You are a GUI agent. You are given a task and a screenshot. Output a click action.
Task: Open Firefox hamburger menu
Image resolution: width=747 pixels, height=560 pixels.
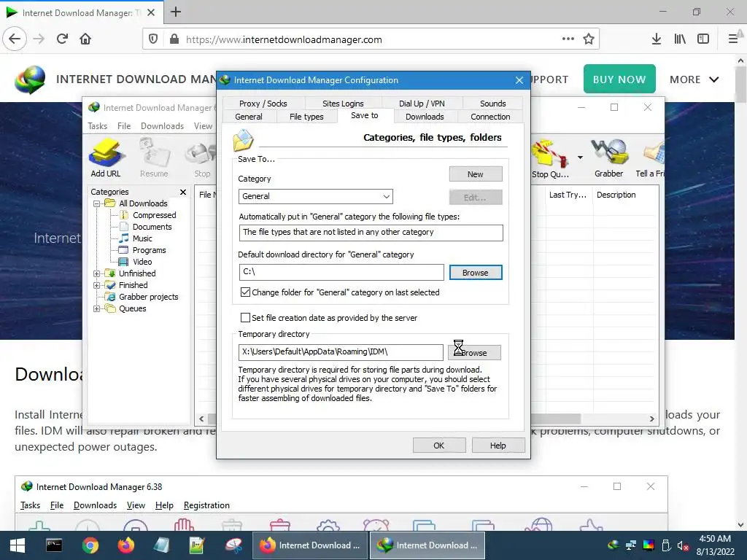733,39
